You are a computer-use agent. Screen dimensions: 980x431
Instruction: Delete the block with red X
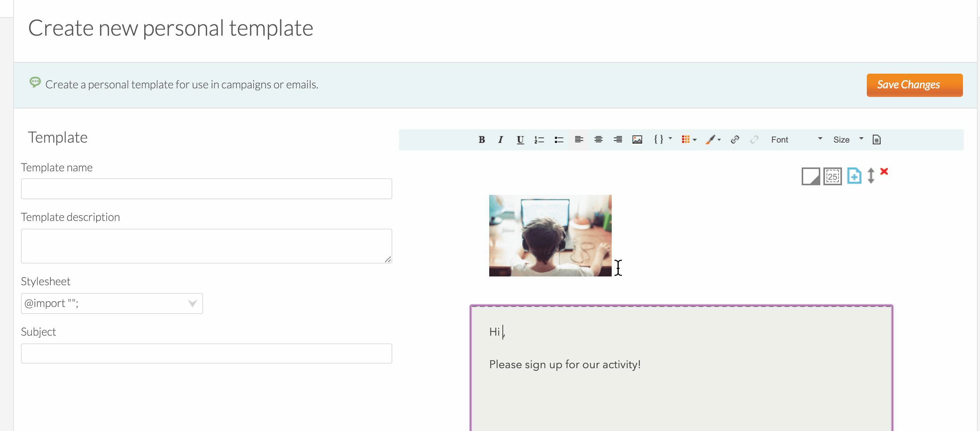[x=884, y=171]
